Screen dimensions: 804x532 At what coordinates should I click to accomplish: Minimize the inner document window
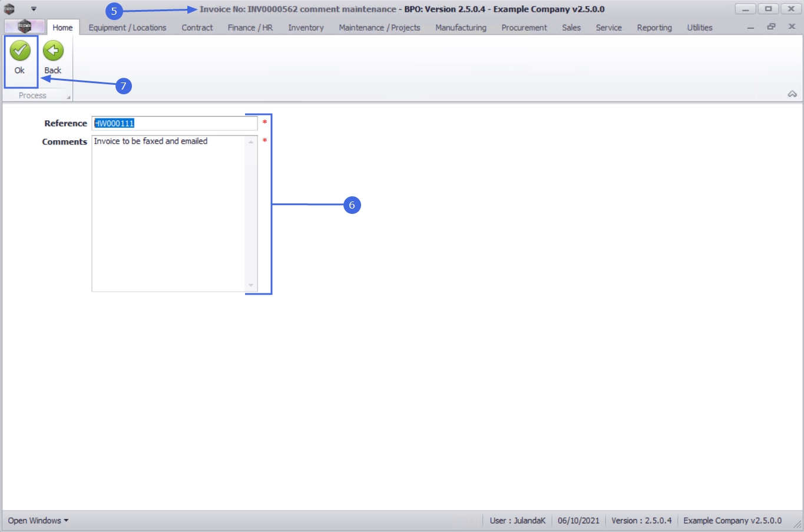tap(750, 28)
